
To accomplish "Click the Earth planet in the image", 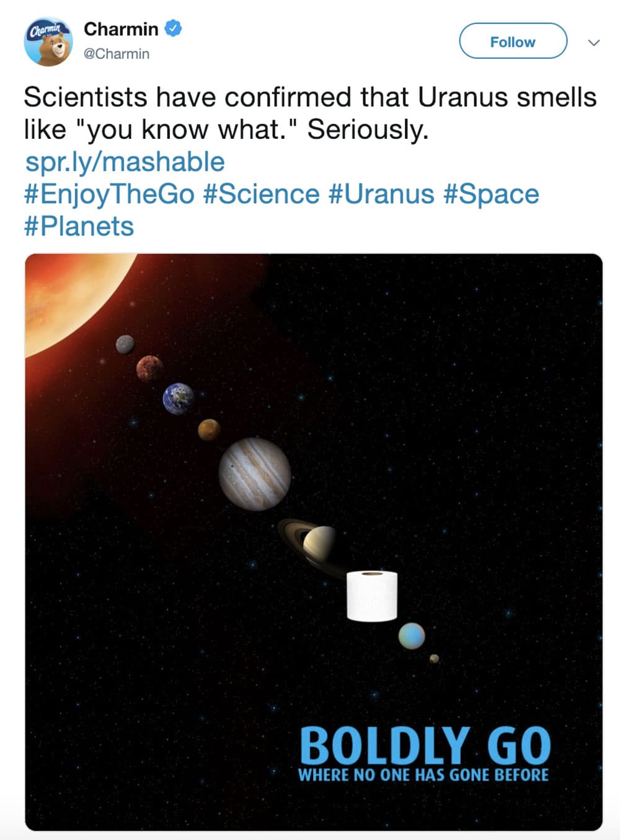I will (x=179, y=399).
